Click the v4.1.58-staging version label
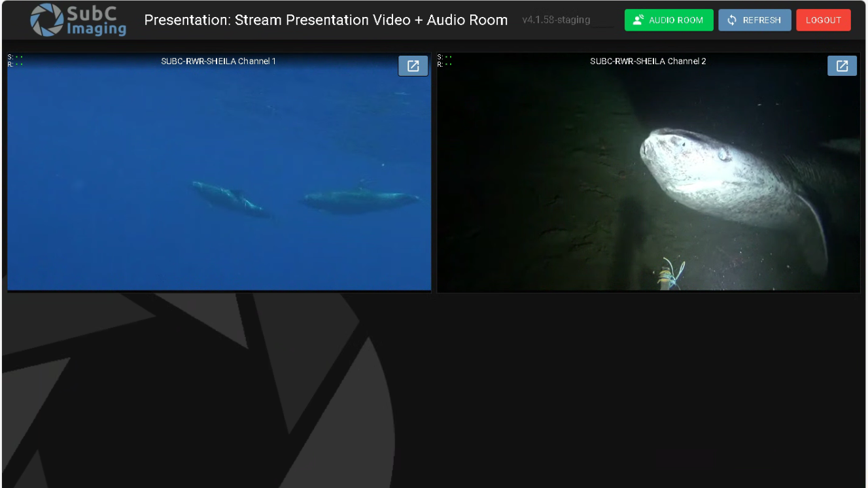Image resolution: width=868 pixels, height=488 pixels. click(556, 20)
